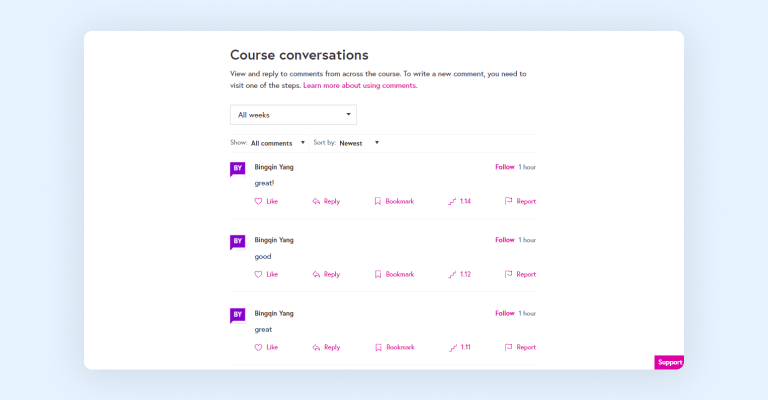Click the Reply arrow icon on the last "great" comment
768x400 pixels.
pyautogui.click(x=316, y=347)
